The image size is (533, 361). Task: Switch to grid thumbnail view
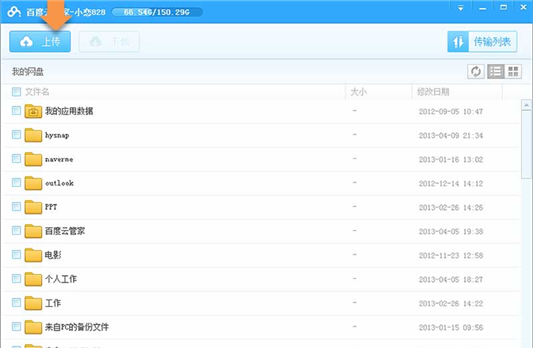click(x=513, y=72)
